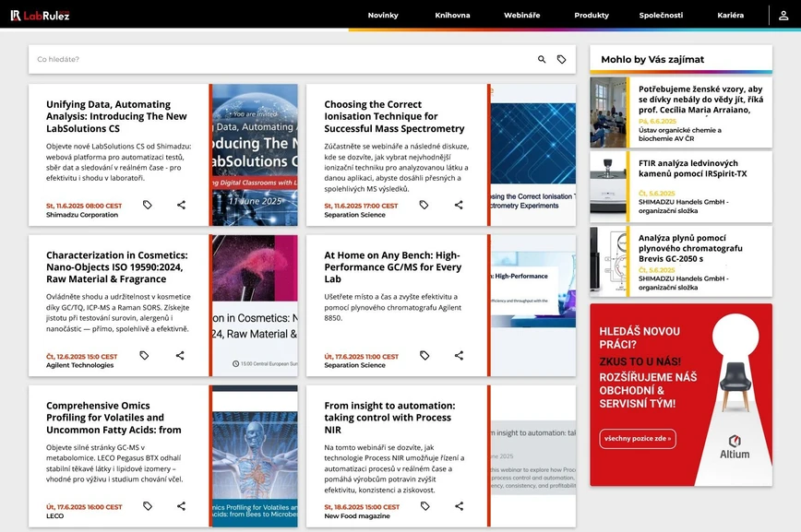801x532 pixels.
Task: Share the Comprehensive Omics Profiling article
Action: click(x=181, y=505)
